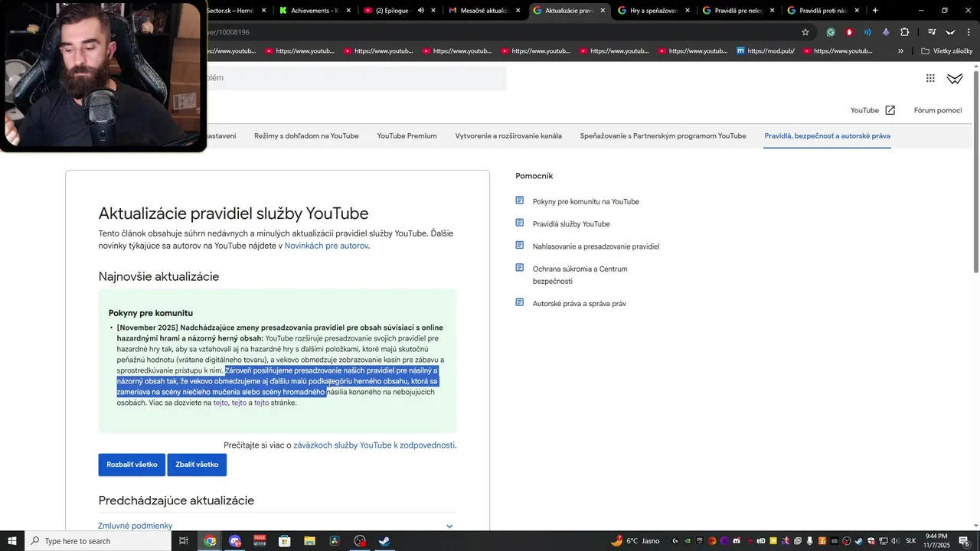Switch the SLK keyboard language indicator

point(910,541)
